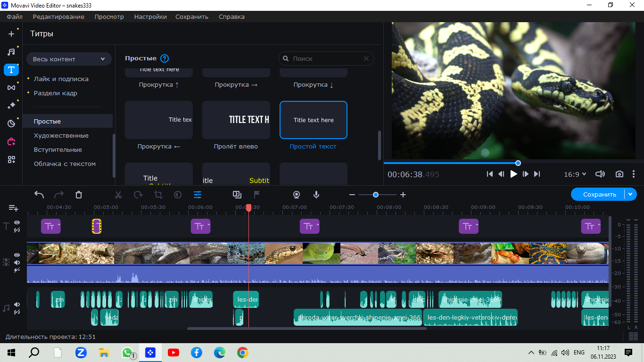The width and height of the screenshot is (644, 362).
Task: Open the Sounds music note panel
Action: (x=11, y=52)
